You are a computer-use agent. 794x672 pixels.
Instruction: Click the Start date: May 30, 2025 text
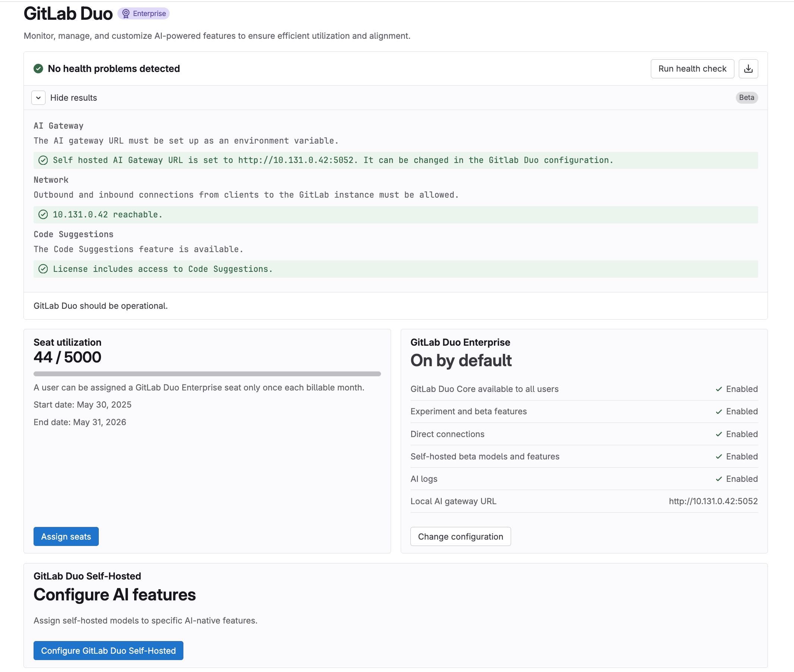coord(83,405)
